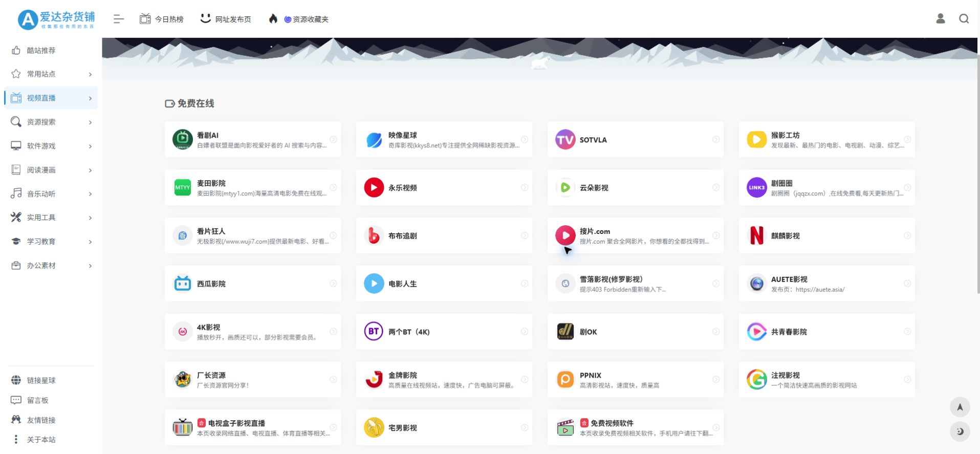Viewport: 980px width, 454px height.
Task: Click the 西瓜影院 blue TV icon
Action: coord(183,284)
